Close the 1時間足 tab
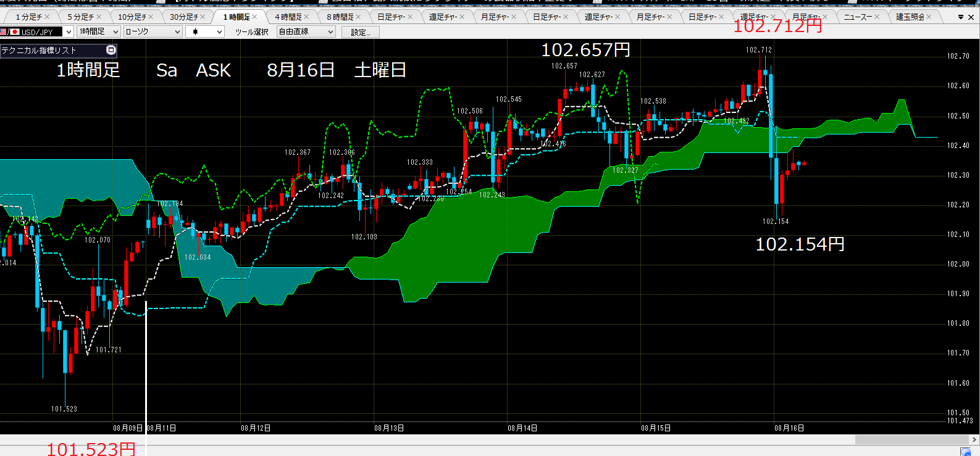Viewport: 980px width, 456px height. (256, 17)
